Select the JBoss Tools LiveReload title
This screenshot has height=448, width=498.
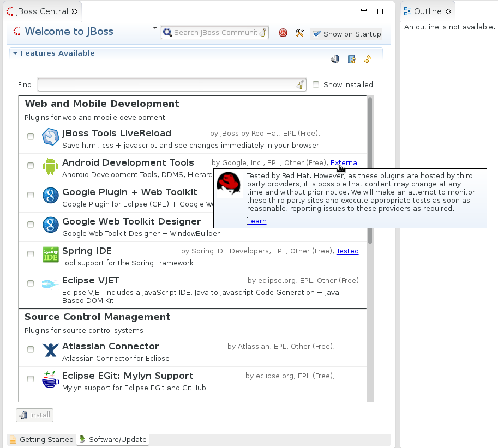[117, 134]
